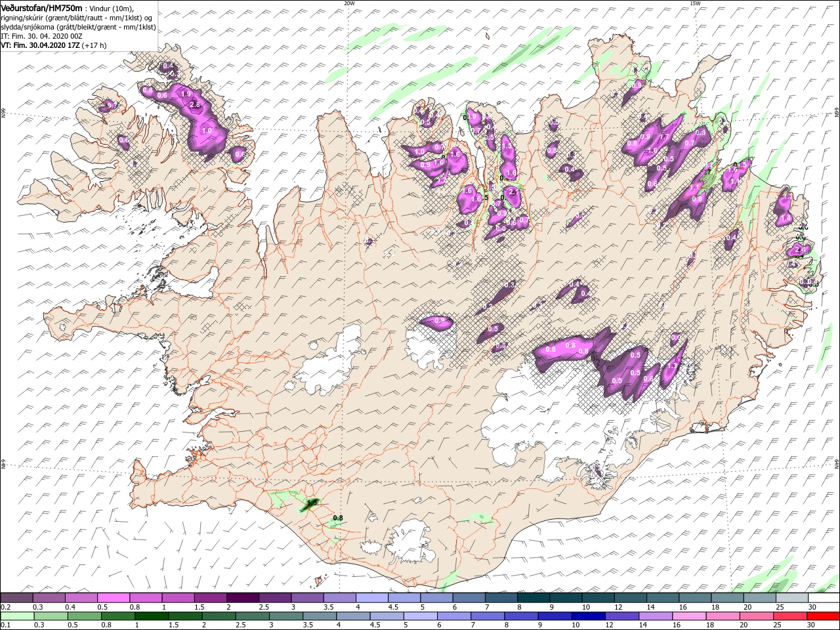840x630 pixels.
Task: Click the legend description line rigning/skúrir
Action: click(77, 18)
